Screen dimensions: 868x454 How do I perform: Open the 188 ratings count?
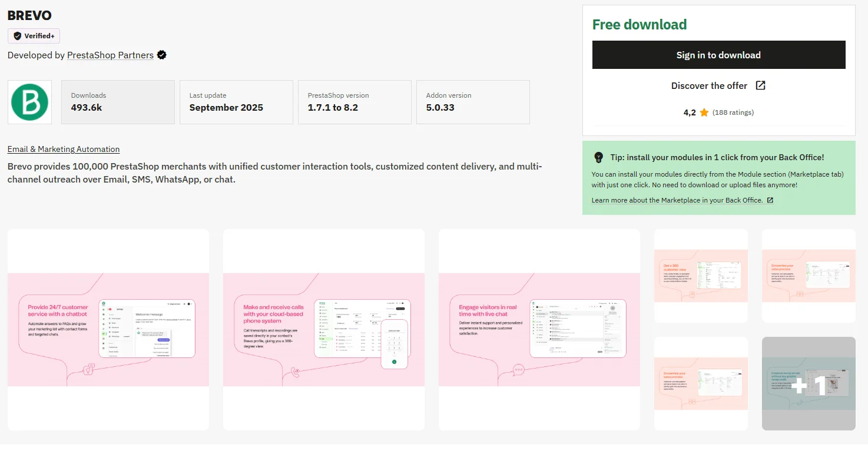733,112
